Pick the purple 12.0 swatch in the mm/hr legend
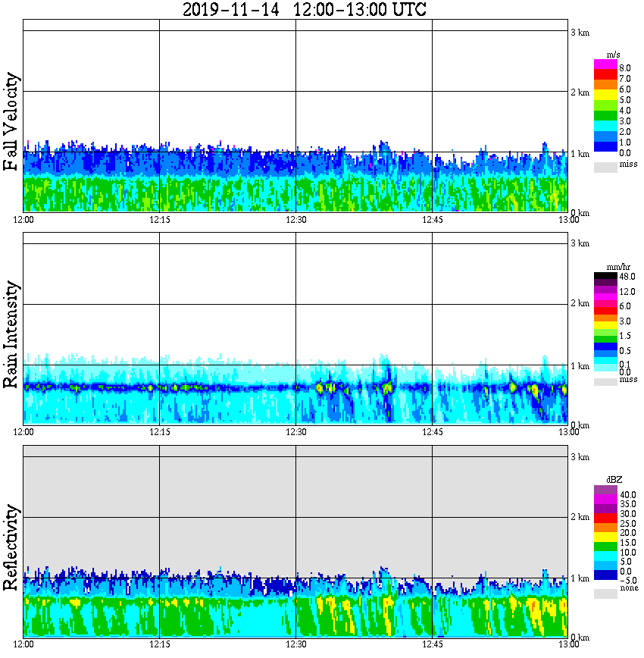The width and height of the screenshot is (644, 658). click(x=605, y=290)
